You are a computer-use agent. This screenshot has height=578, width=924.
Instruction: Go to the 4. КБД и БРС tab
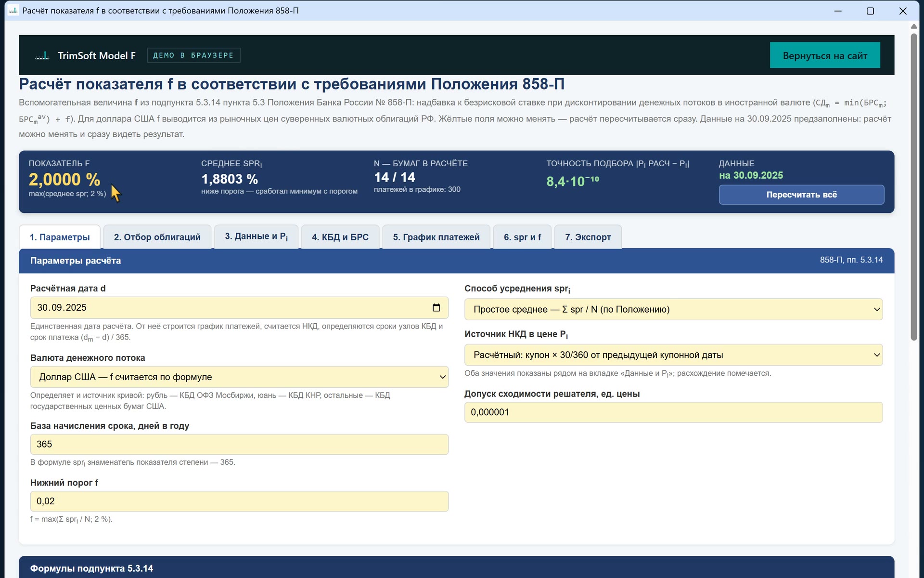[340, 237]
